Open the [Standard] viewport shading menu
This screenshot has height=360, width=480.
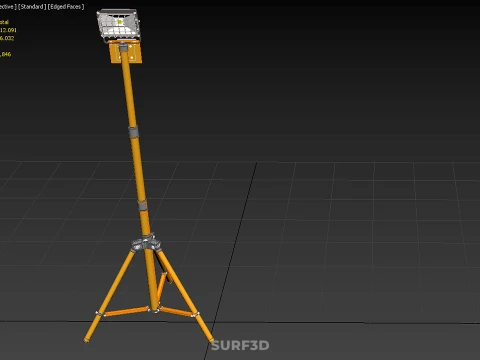(32, 6)
